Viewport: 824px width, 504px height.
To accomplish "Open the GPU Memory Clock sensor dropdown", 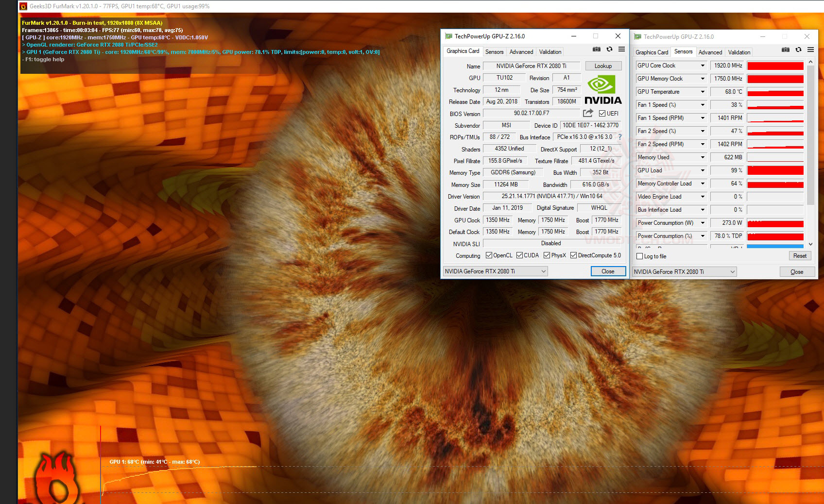I will [702, 79].
